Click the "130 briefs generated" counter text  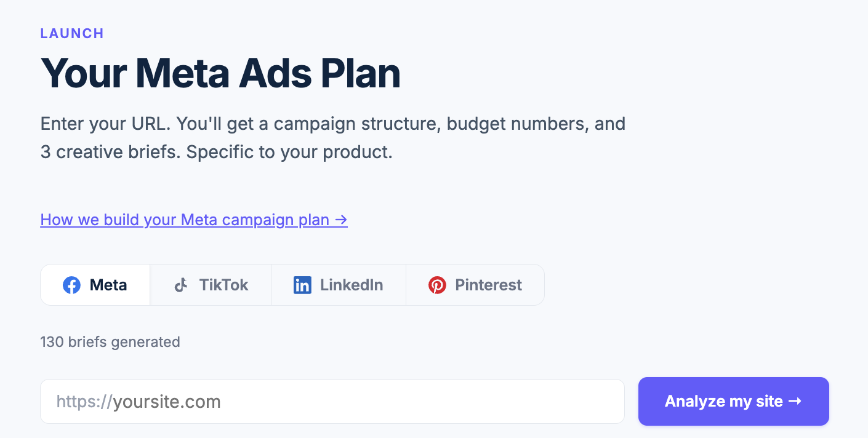coord(110,342)
